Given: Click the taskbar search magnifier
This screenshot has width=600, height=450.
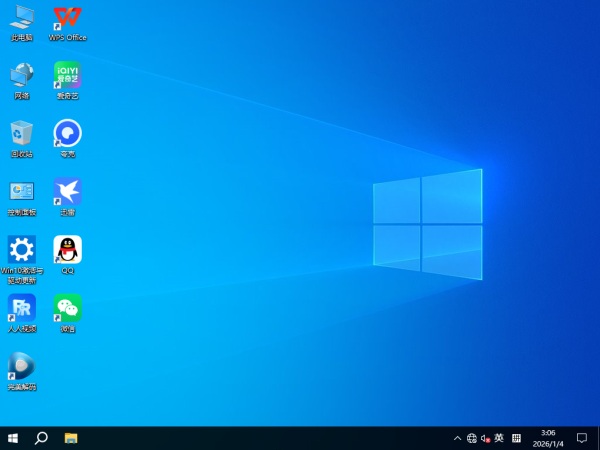Looking at the screenshot, I should 42,438.
